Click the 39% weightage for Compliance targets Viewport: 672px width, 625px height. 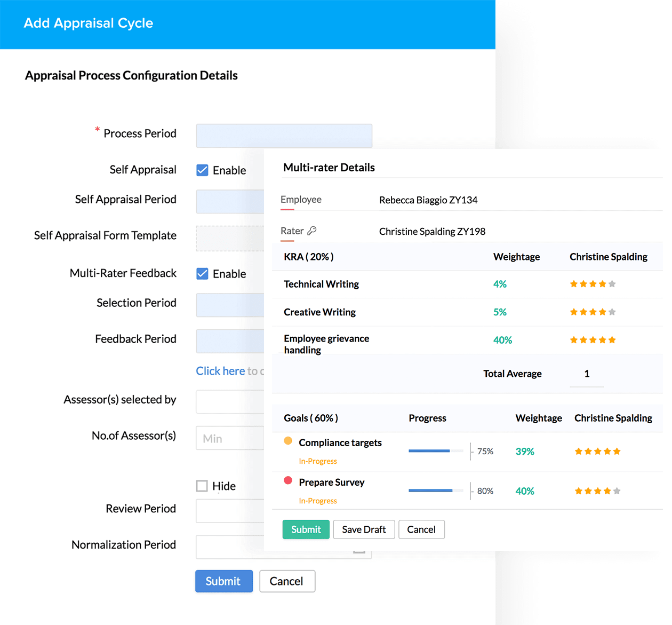(525, 452)
